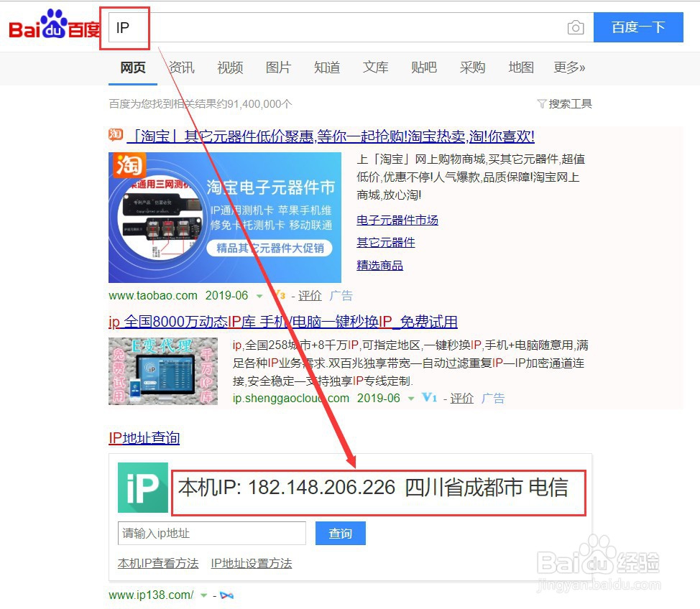
Task: Click the V1 credibility badge icon
Action: (430, 397)
